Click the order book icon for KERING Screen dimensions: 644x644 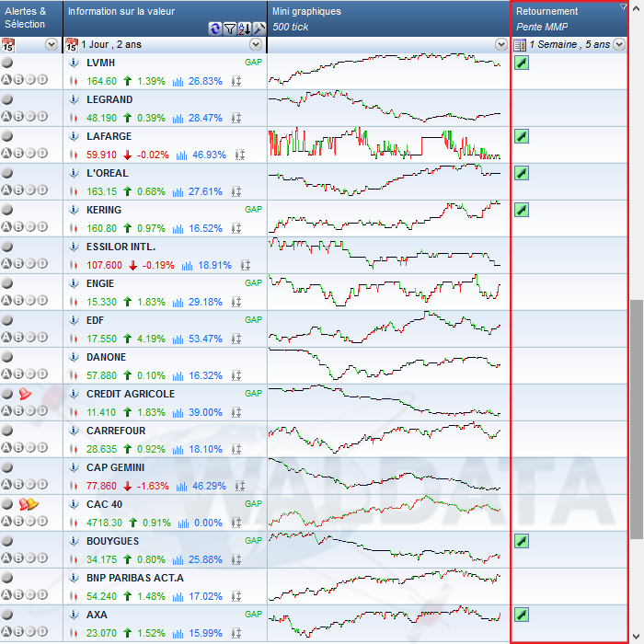(236, 228)
